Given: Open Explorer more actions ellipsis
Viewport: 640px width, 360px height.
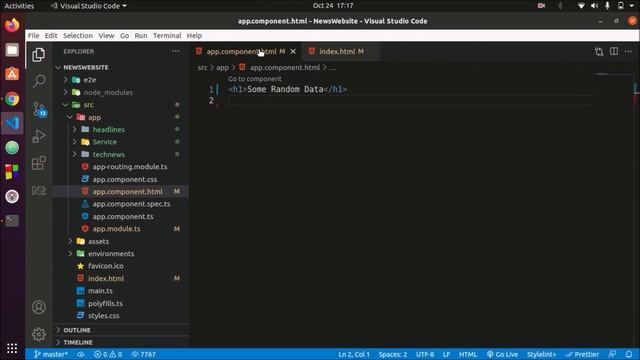Looking at the screenshot, I should tap(176, 51).
